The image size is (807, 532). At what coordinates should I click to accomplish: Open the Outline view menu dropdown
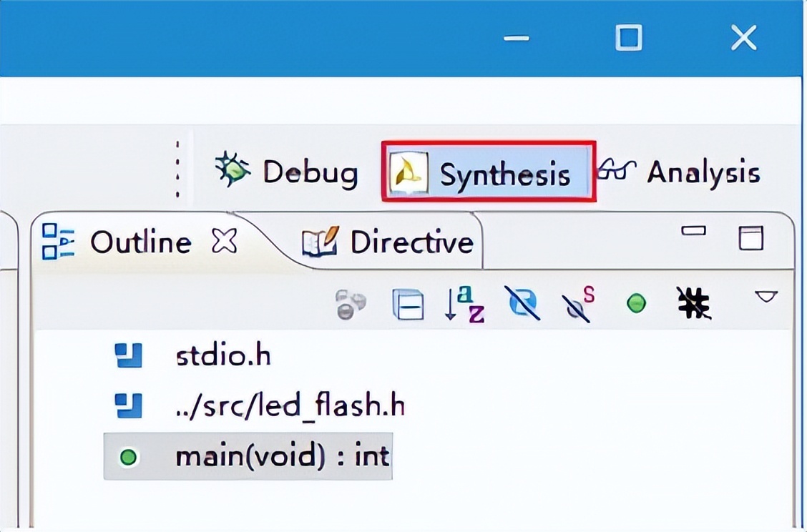(766, 297)
